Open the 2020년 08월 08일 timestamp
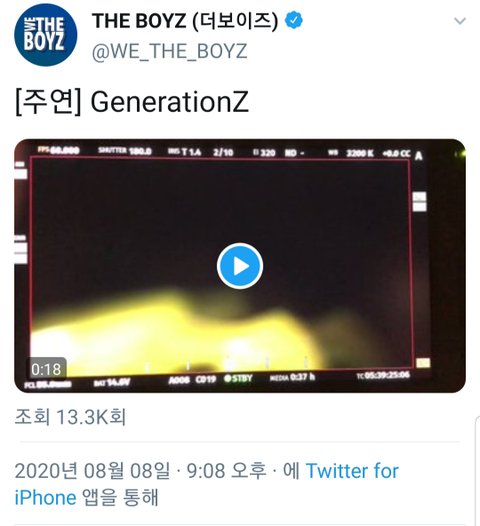The width and height of the screenshot is (480, 526). 92,471
